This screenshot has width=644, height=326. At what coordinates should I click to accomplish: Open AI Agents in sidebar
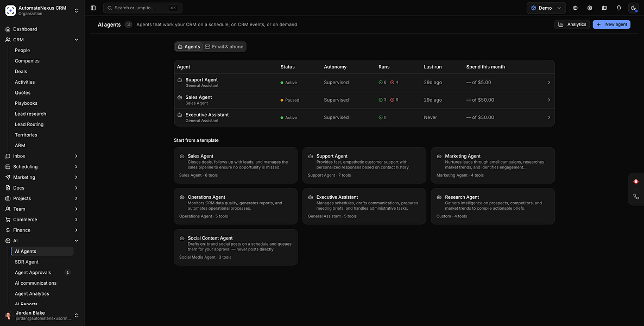click(x=42, y=251)
